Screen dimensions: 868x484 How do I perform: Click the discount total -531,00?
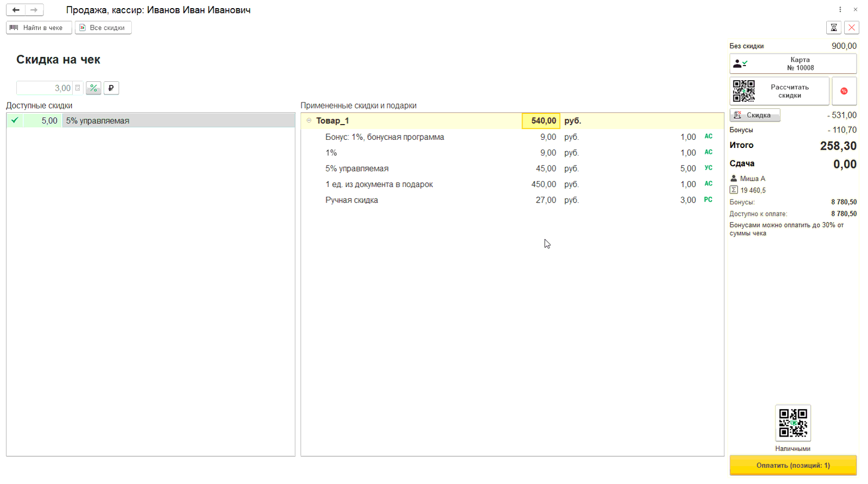842,115
